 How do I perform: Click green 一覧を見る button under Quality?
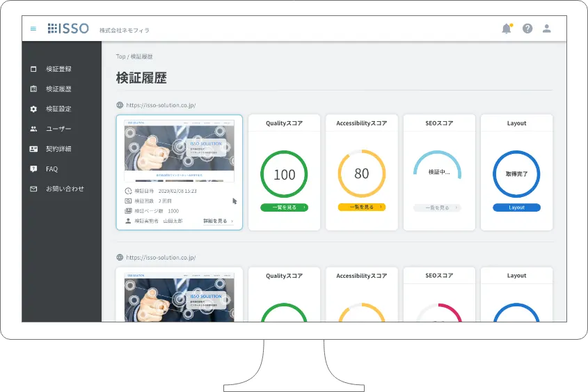pyautogui.click(x=284, y=207)
